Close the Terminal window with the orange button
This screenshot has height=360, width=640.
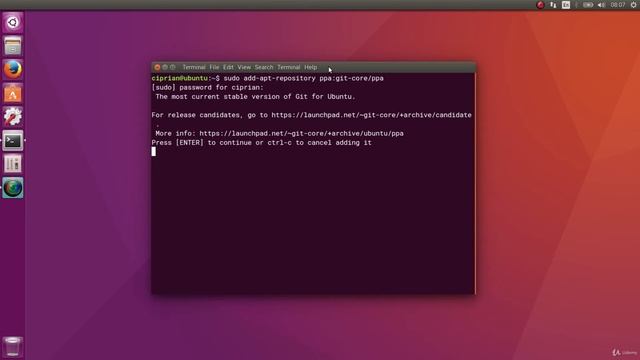point(157,67)
